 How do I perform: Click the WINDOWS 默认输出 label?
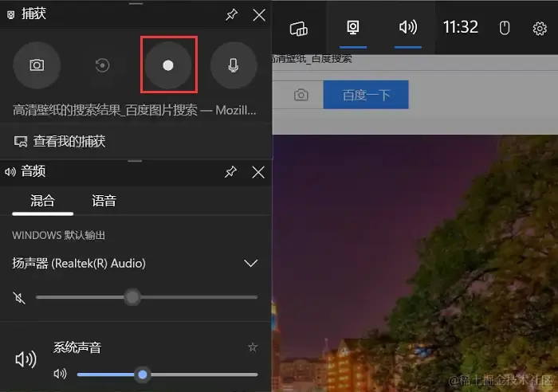point(59,235)
